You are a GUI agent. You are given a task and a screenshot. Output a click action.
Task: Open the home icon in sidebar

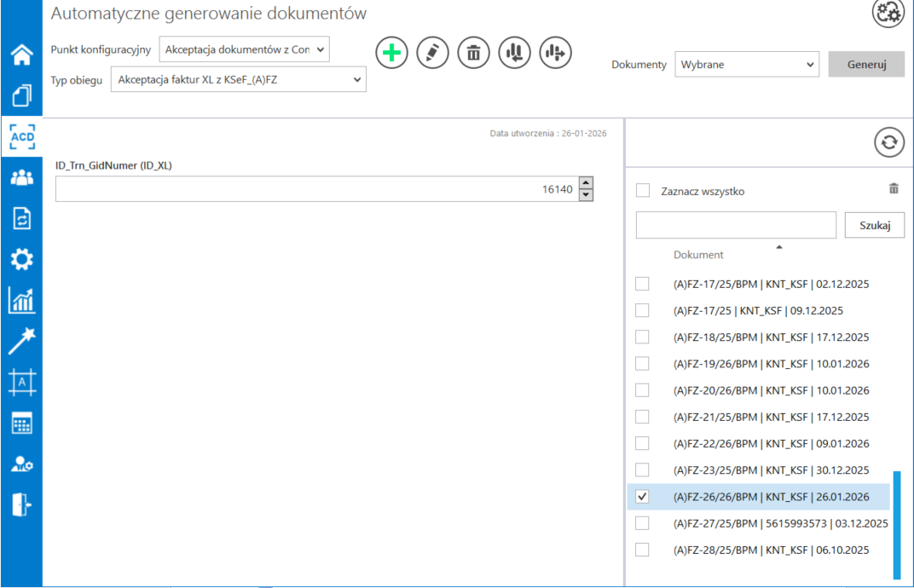(21, 55)
